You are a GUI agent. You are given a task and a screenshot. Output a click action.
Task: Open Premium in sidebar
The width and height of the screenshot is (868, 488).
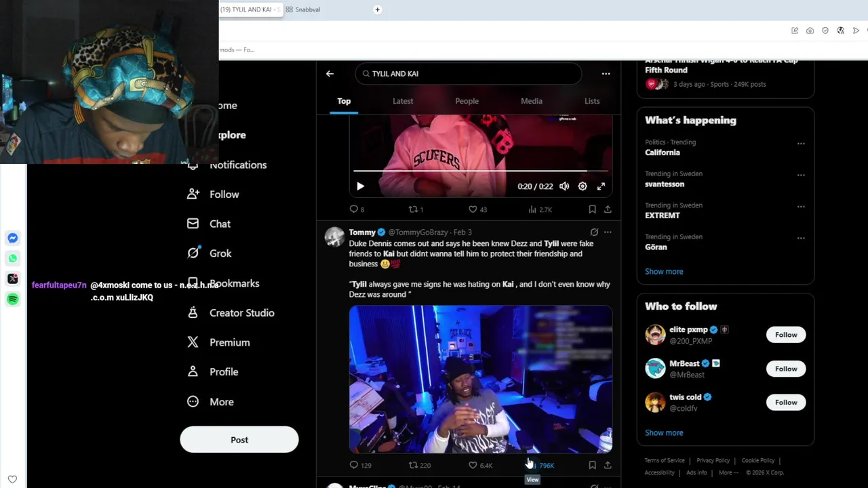[219, 342]
